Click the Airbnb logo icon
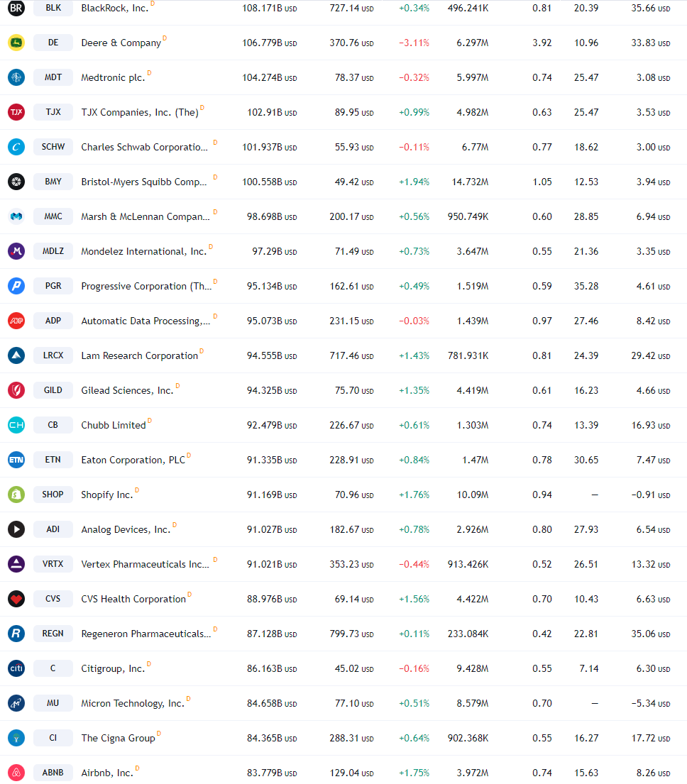The height and width of the screenshot is (784, 687). click(x=16, y=773)
